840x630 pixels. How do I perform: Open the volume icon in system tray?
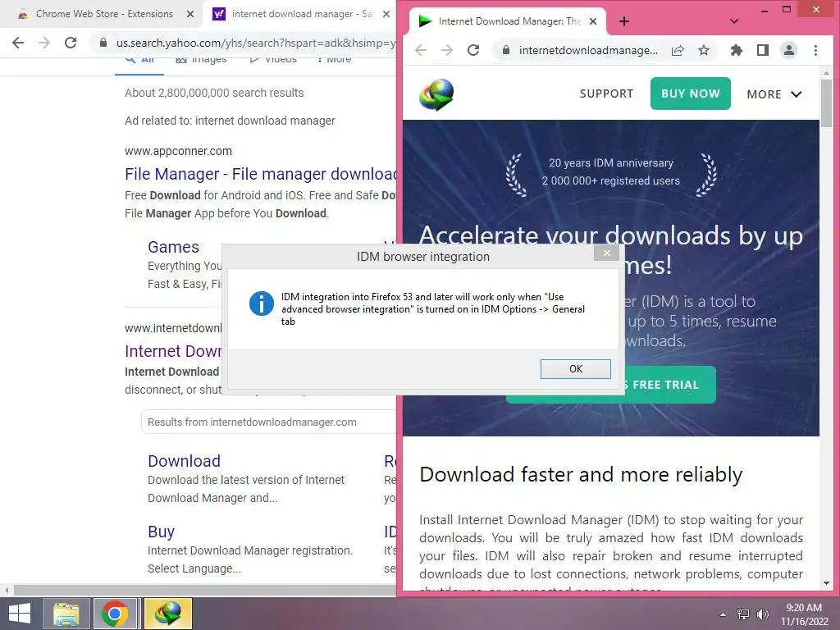click(762, 614)
